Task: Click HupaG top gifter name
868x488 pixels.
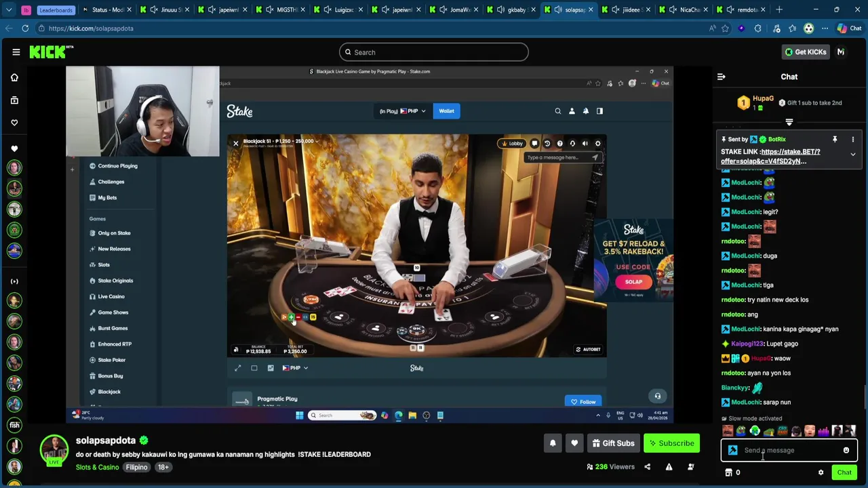Action: point(763,98)
